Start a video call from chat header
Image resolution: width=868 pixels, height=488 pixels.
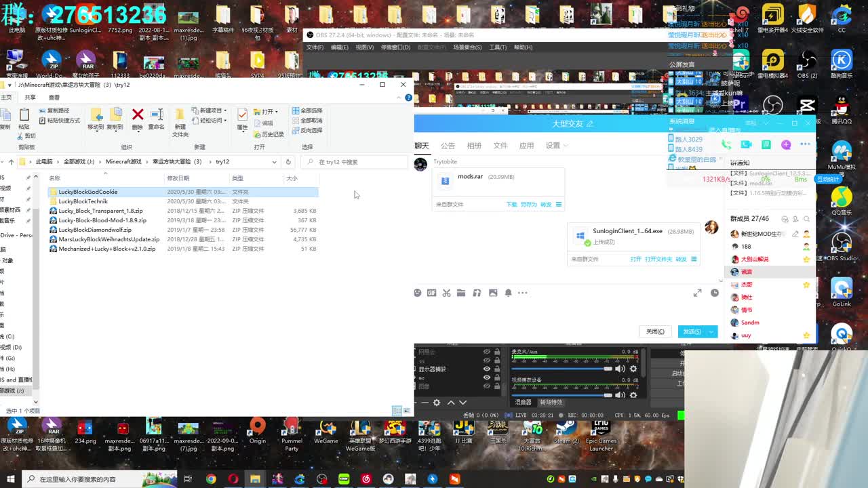pos(746,144)
